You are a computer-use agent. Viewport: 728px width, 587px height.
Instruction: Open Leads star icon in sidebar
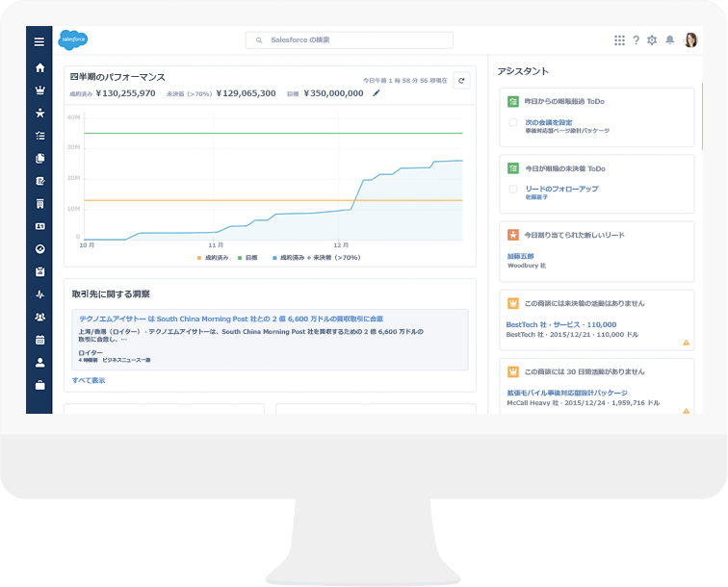pyautogui.click(x=39, y=114)
